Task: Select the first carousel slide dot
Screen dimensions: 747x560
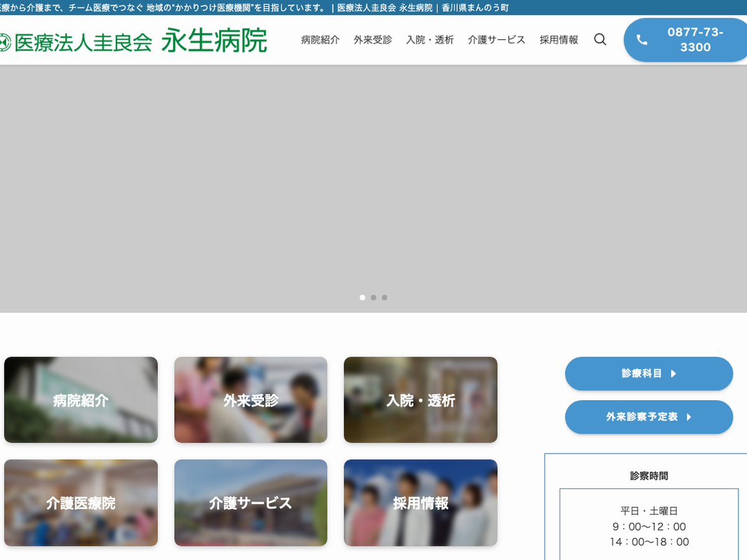Action: [x=362, y=297]
